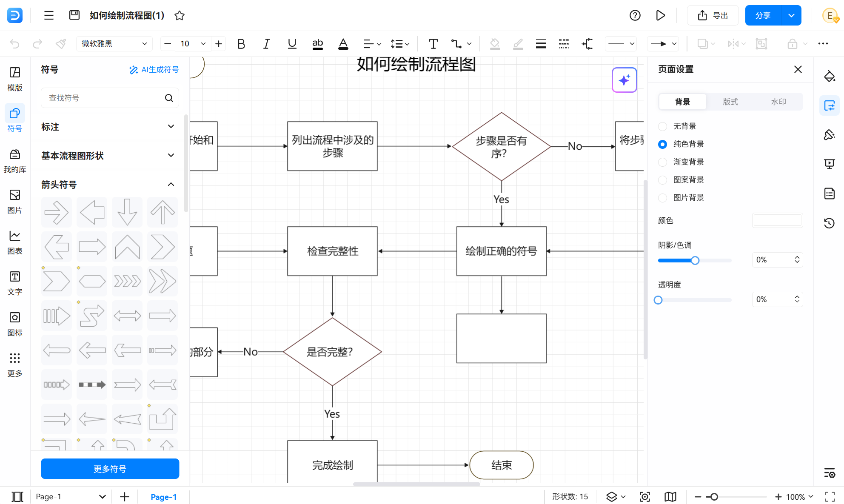Click the 分享 share button
The width and height of the screenshot is (844, 504).
763,15
